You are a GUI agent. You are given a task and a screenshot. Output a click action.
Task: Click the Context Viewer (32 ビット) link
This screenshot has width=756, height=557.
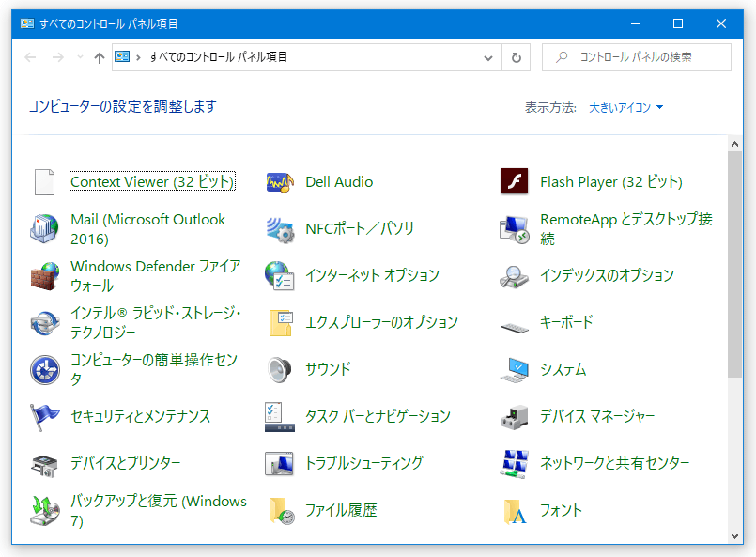click(152, 181)
